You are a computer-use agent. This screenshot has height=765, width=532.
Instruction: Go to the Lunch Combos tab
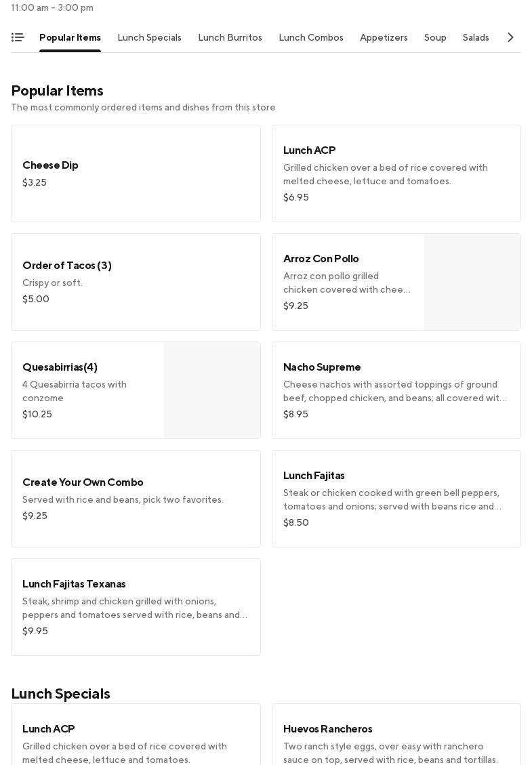pyautogui.click(x=311, y=37)
